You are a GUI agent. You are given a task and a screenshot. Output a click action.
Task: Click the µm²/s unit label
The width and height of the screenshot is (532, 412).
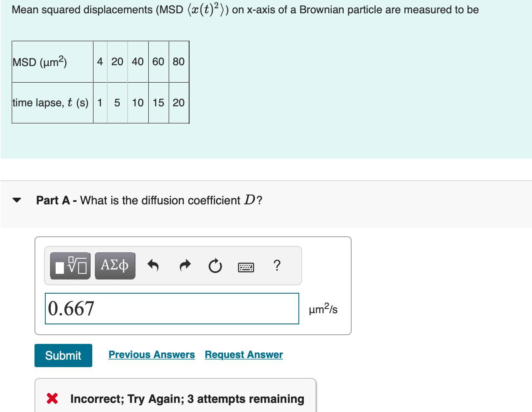pyautogui.click(x=323, y=309)
